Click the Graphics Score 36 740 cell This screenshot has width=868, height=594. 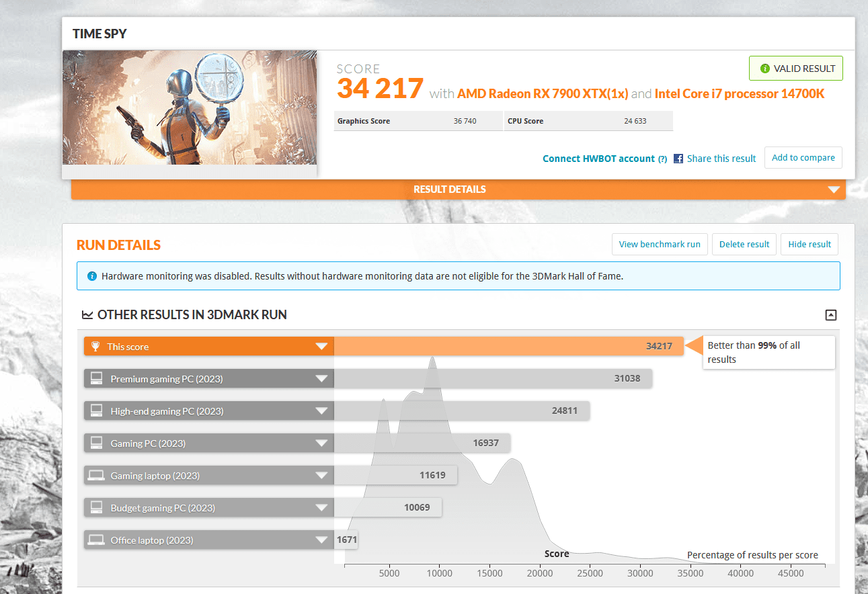[x=418, y=121]
